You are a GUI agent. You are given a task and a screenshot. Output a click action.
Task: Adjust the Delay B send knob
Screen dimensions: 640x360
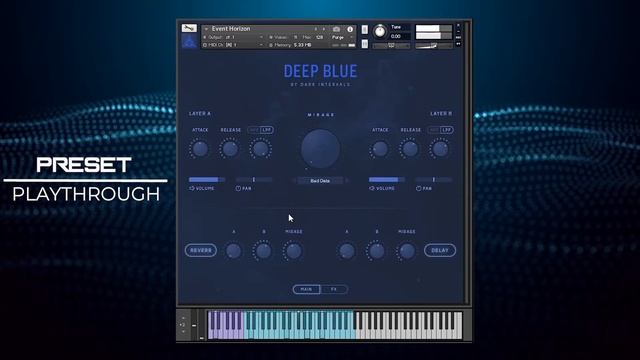[x=377, y=251]
